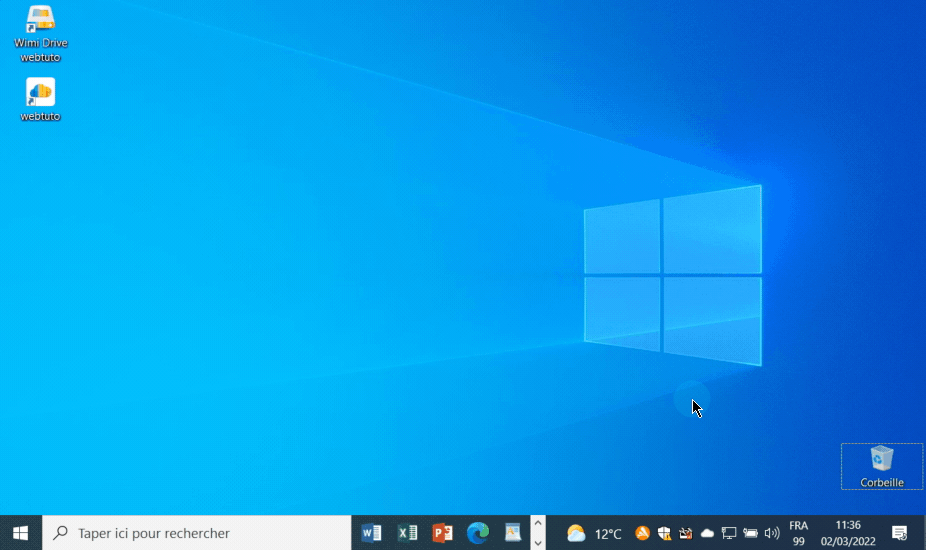Select the Wimi Drive webtuto desktop shortcut
The width and height of the screenshot is (926, 550).
tap(40, 33)
